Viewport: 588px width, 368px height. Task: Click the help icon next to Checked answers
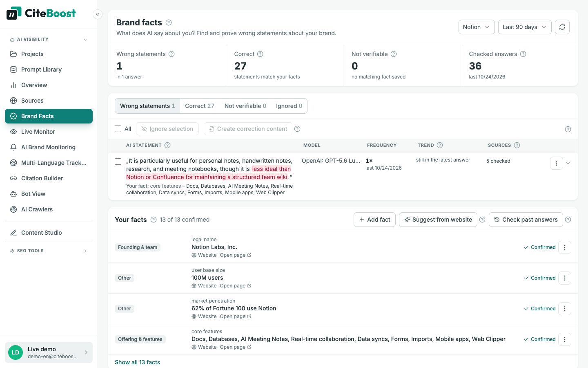click(523, 54)
